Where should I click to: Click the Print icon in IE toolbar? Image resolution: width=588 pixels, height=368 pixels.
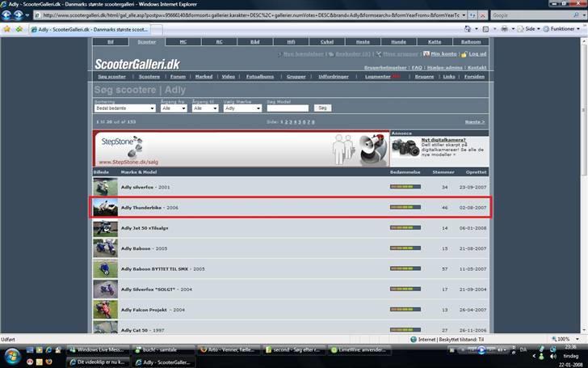point(504,29)
